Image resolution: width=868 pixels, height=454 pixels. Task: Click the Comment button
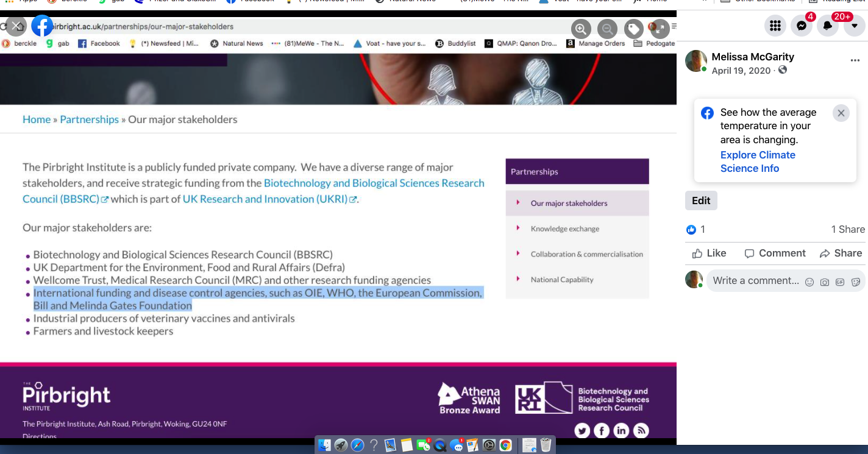click(x=775, y=253)
